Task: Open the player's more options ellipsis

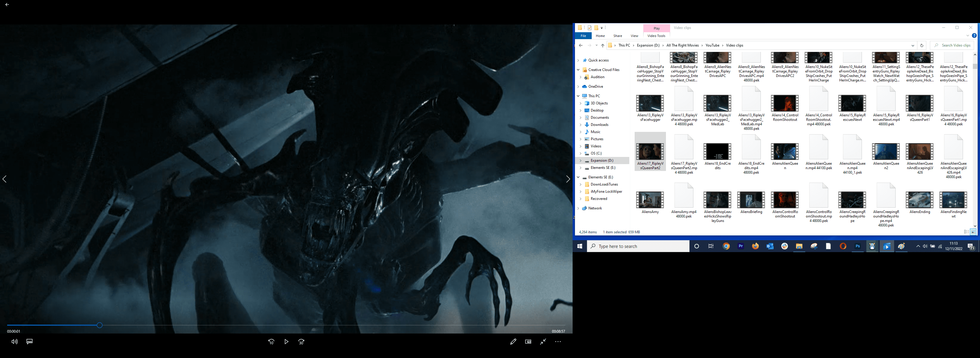Action: (x=558, y=342)
